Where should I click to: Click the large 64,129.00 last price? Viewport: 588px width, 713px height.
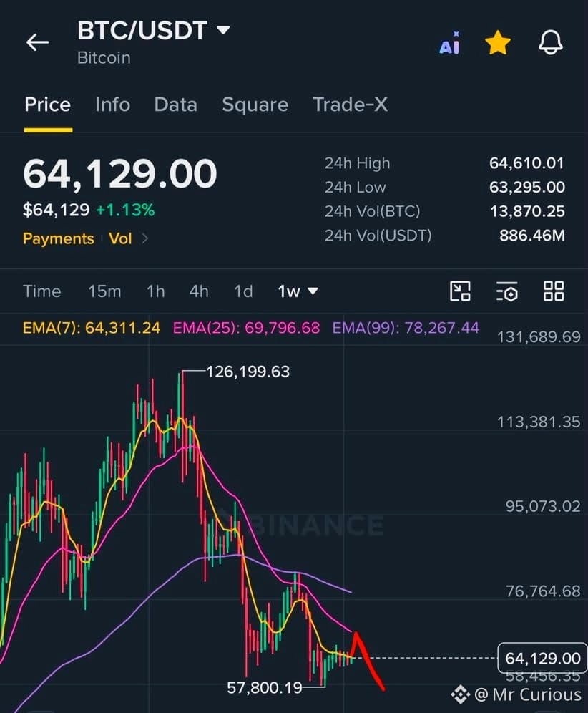click(x=120, y=174)
